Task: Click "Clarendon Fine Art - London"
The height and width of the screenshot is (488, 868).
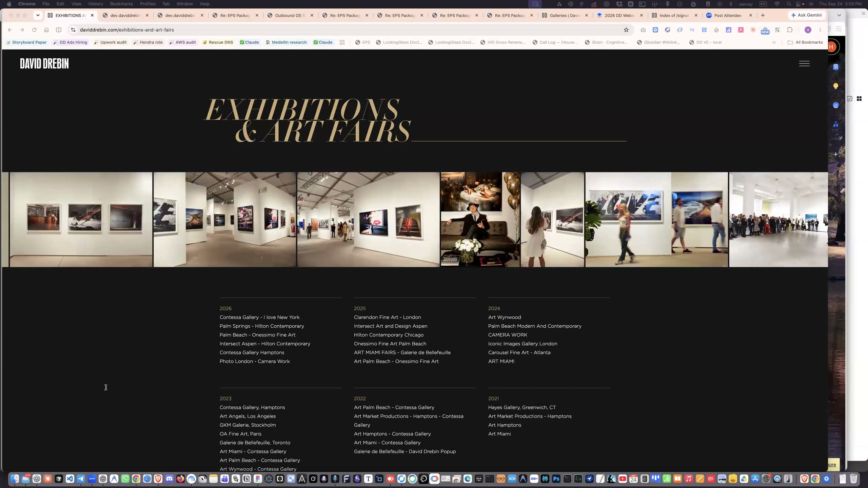Action: [387, 317]
